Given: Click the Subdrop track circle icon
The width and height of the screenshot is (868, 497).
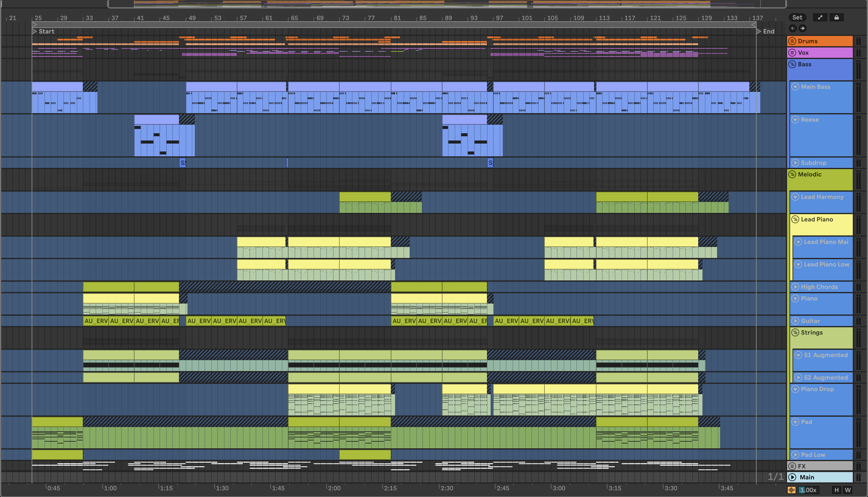Looking at the screenshot, I should point(795,163).
